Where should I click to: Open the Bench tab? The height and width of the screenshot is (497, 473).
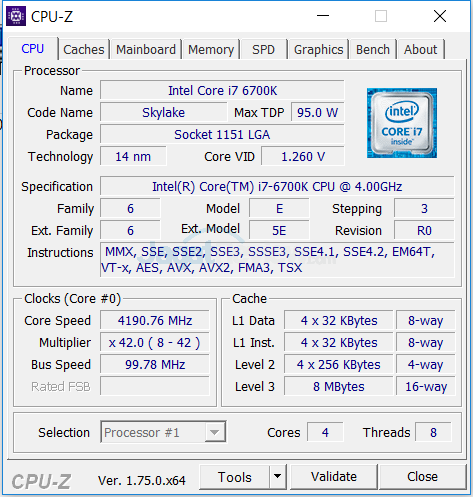tap(373, 50)
